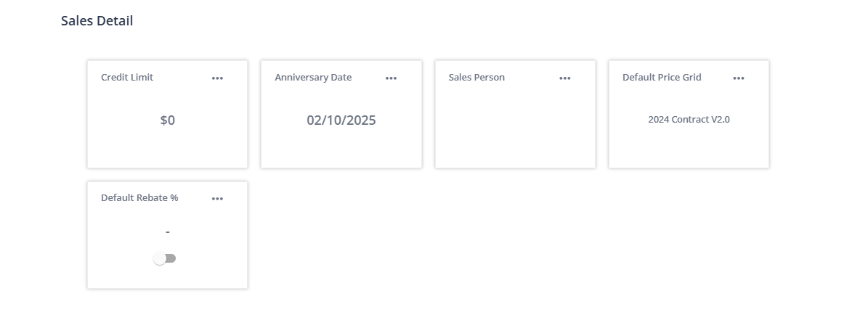Open the Default Price Grid options menu

[739, 78]
